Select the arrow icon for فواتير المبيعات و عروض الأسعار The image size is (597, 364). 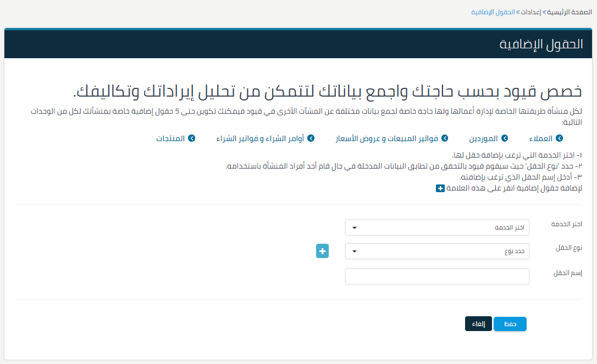coord(445,138)
